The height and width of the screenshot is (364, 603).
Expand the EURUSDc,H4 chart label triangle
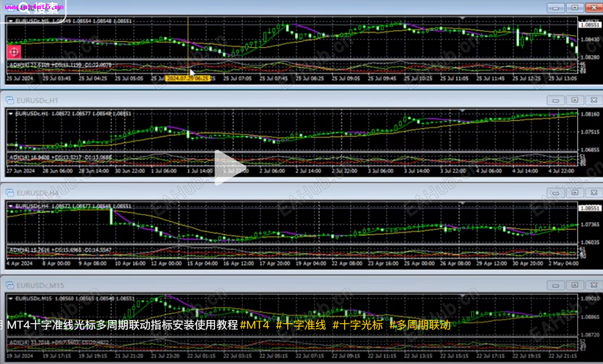11,206
